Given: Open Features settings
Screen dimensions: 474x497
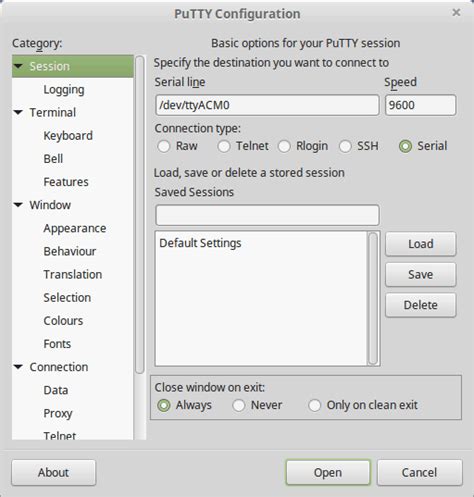Looking at the screenshot, I should 66,182.
